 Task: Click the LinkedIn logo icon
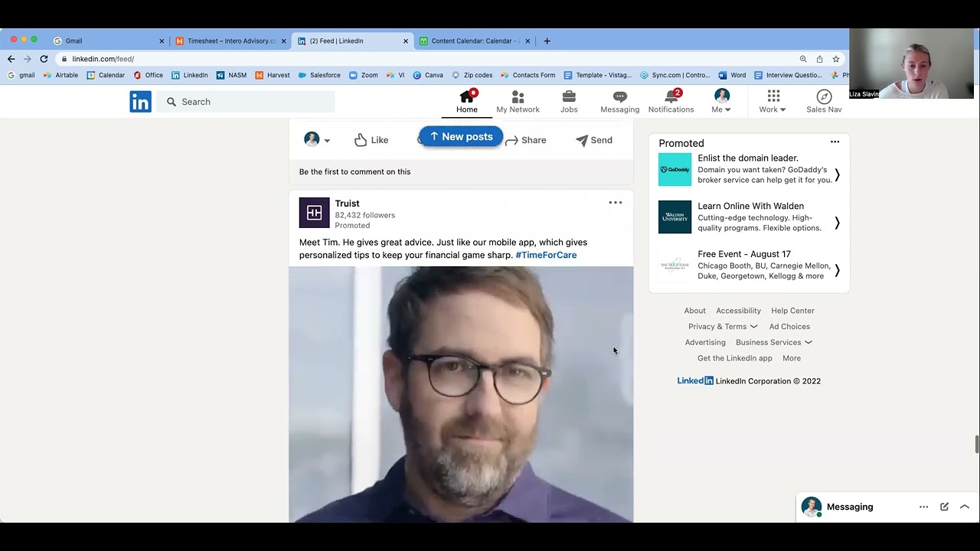[x=140, y=101]
